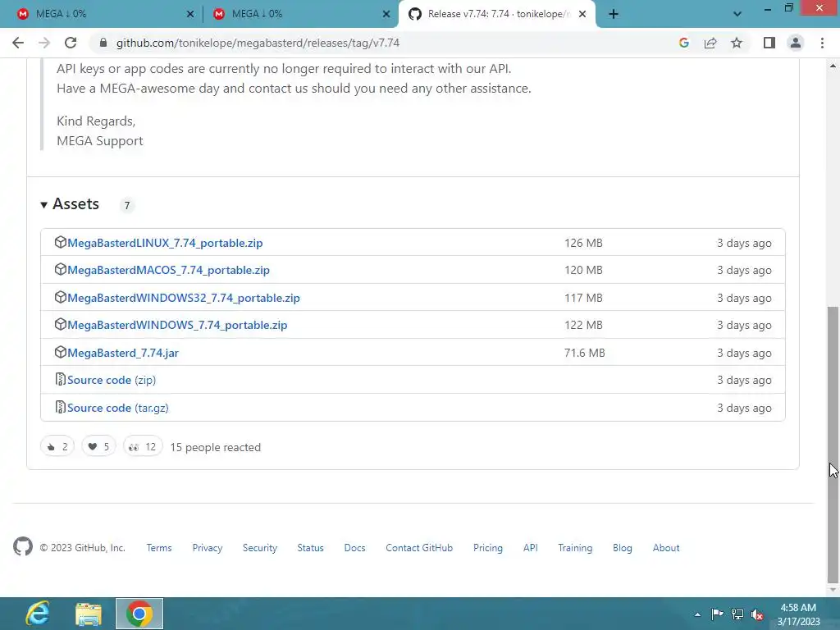Screen dimensions: 840x630
Task: Open Terms footer link
Action: tap(159, 548)
